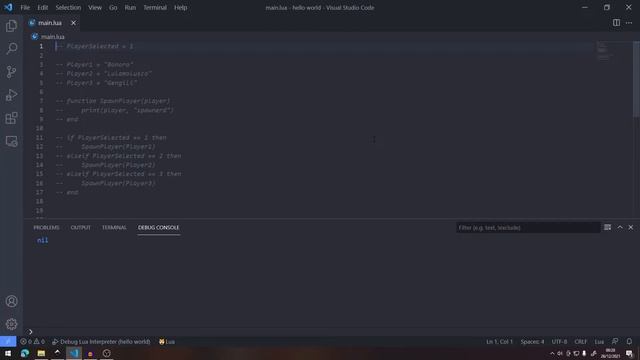This screenshot has height=360, width=640.
Task: Switch to the PROBLEMS tab
Action: (46, 227)
